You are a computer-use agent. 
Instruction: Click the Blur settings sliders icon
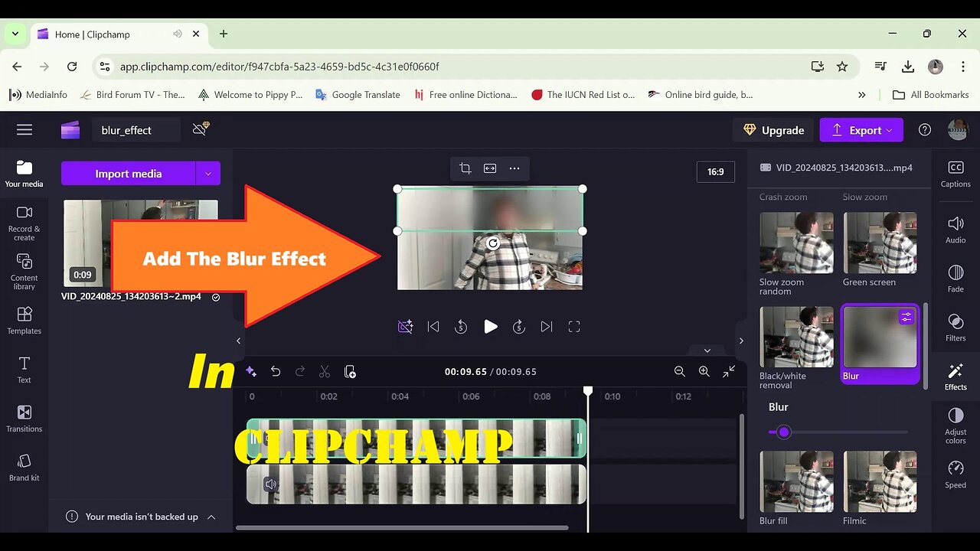click(x=906, y=316)
